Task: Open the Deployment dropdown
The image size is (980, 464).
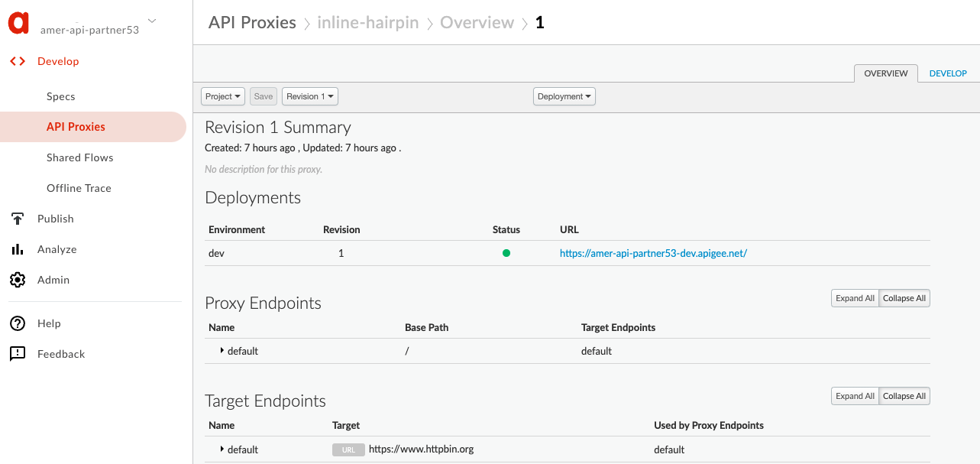Action: pos(564,96)
